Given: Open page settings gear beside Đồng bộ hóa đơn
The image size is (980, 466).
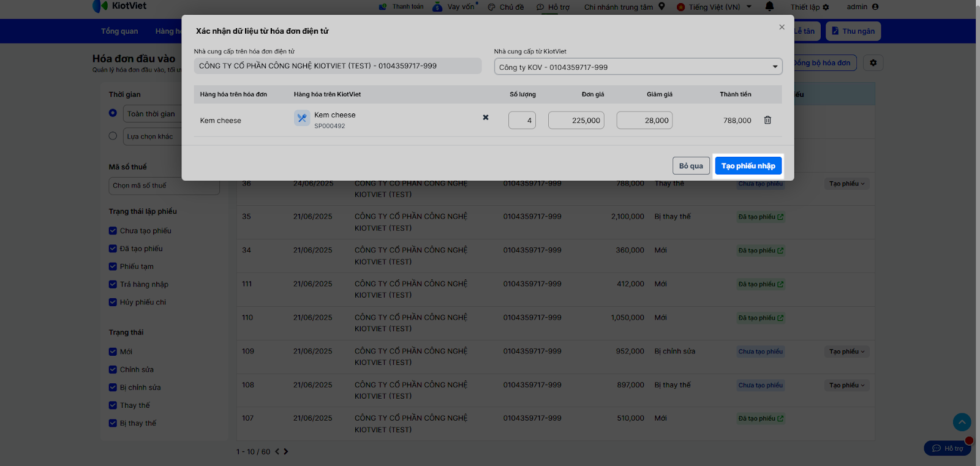Looking at the screenshot, I should click(873, 62).
